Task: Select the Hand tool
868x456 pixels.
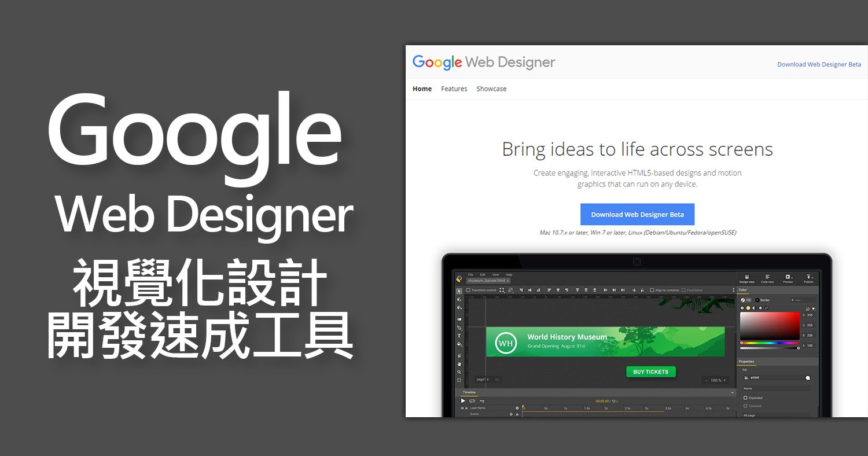Action: 459,364
